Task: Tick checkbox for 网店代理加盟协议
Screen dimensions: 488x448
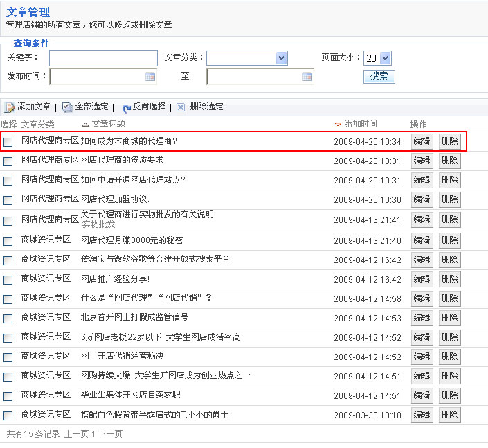Action: coord(8,200)
